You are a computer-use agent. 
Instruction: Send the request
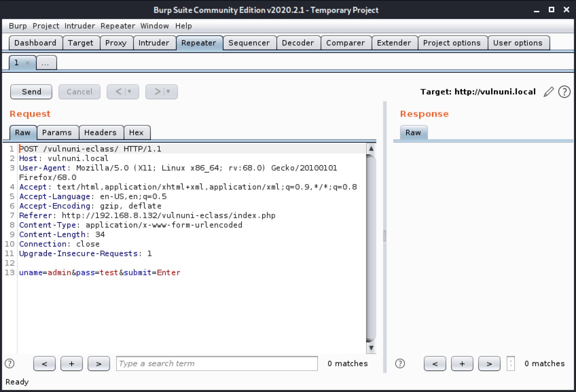(x=31, y=92)
